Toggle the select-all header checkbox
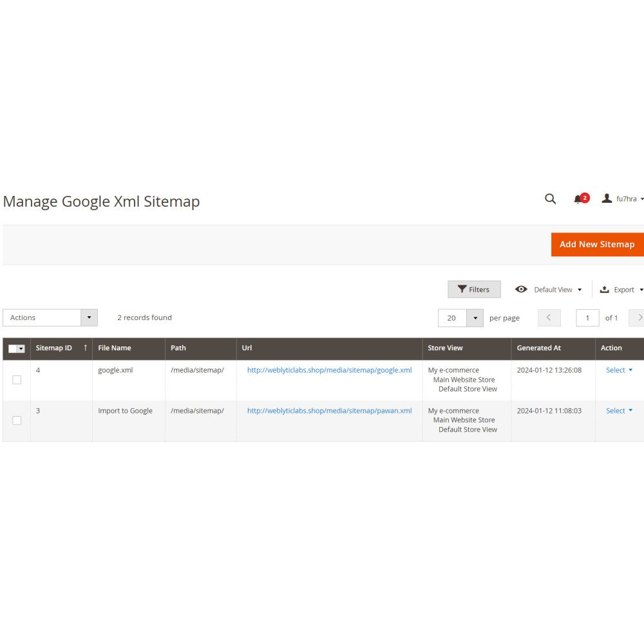This screenshot has width=644, height=644. click(12, 348)
